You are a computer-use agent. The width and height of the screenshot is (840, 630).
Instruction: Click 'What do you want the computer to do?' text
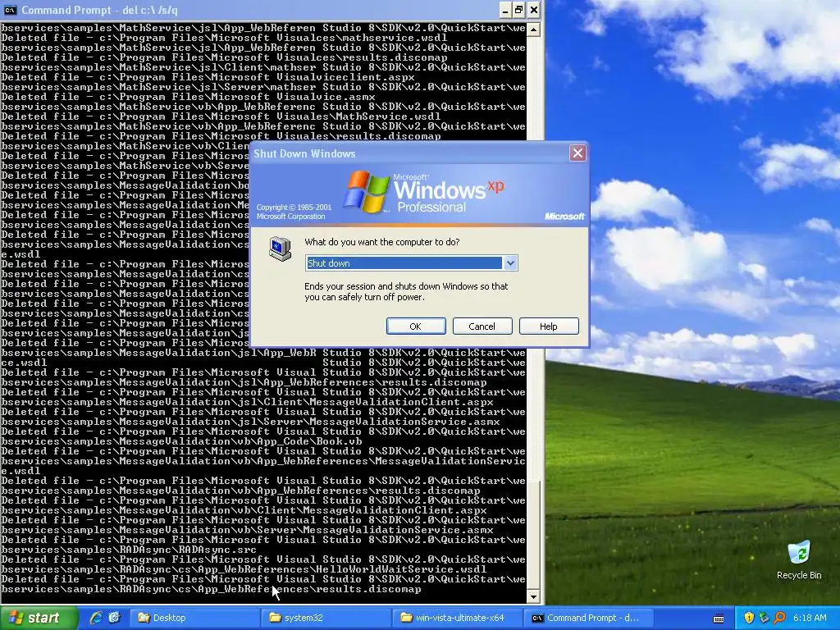382,242
